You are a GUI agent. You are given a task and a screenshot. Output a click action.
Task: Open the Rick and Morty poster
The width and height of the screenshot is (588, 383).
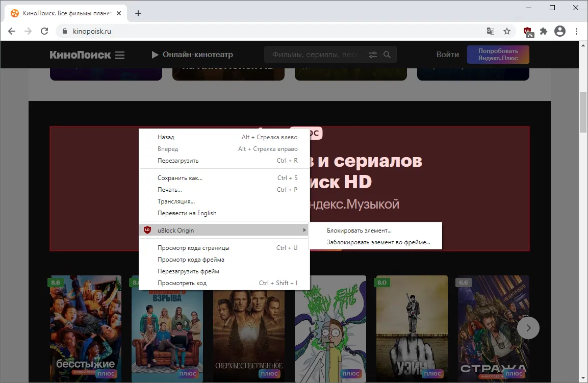pyautogui.click(x=330, y=329)
